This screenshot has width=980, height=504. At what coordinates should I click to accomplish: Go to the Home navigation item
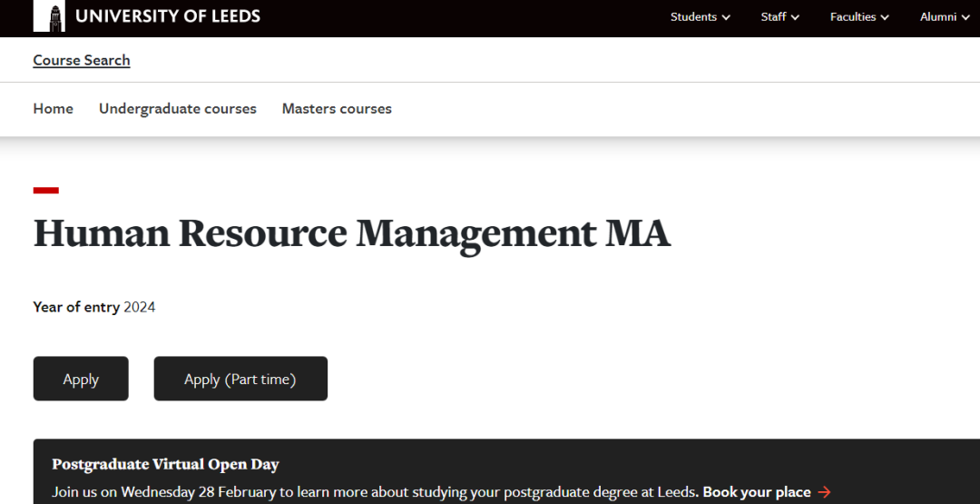(54, 109)
